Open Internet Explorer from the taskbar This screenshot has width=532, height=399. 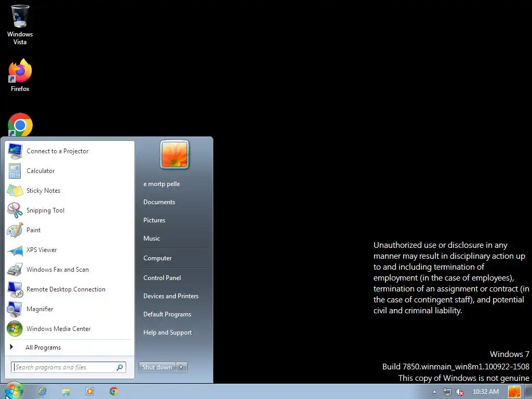click(x=42, y=391)
